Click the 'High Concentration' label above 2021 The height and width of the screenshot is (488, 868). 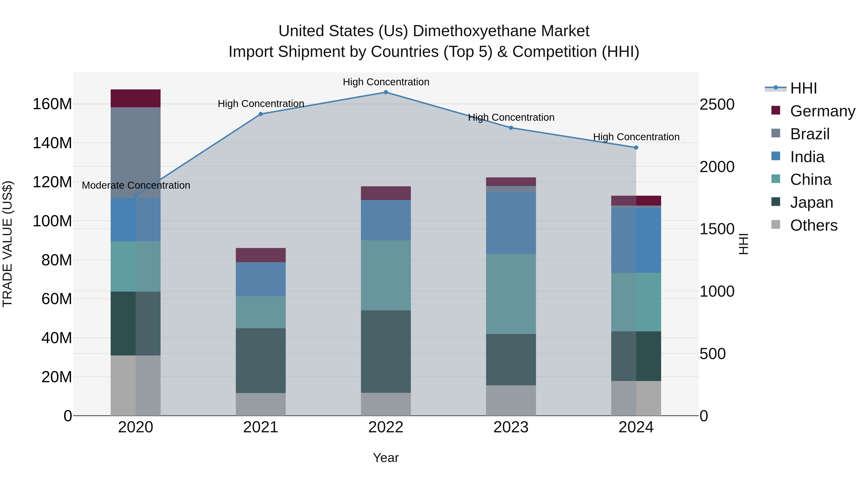[261, 104]
